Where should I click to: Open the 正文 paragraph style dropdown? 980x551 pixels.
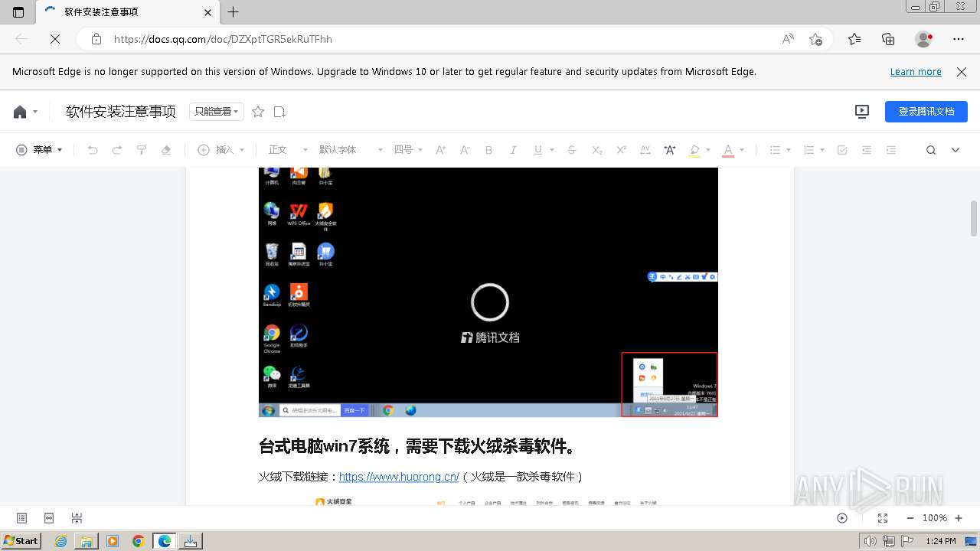[288, 150]
